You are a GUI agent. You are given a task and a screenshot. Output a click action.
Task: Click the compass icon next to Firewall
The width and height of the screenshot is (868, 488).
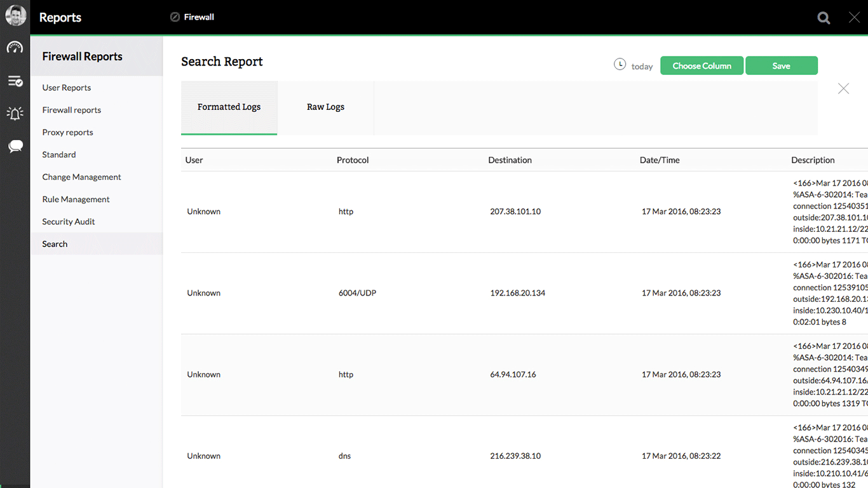(175, 17)
